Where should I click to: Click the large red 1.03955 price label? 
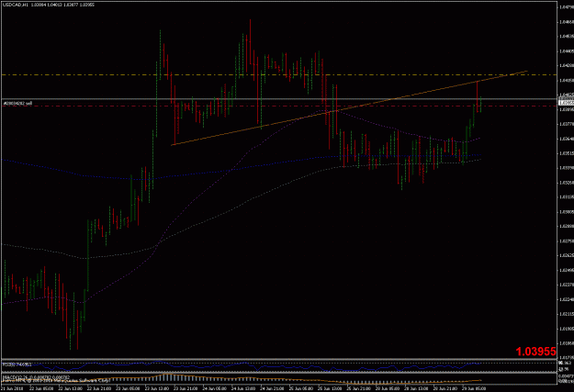click(x=536, y=352)
